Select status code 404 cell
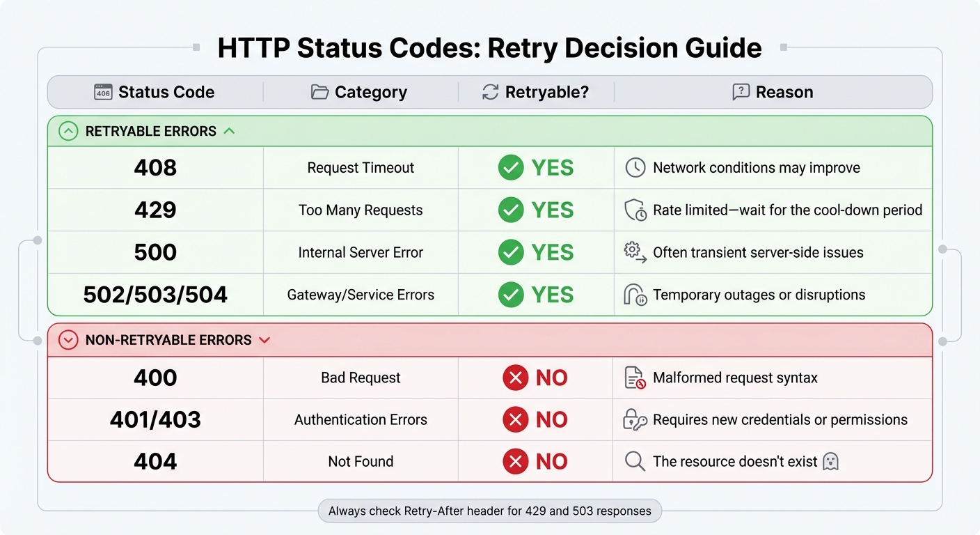The width and height of the screenshot is (980, 535). pos(155,461)
